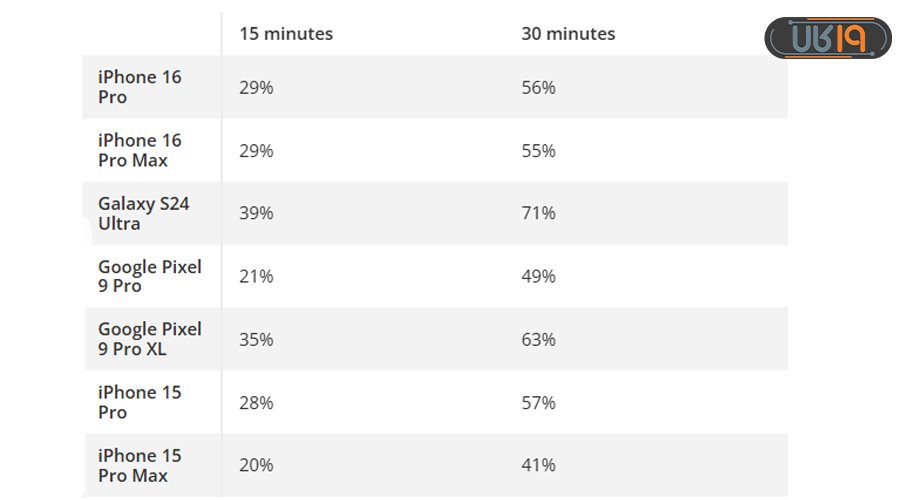This screenshot has height=500, width=900.
Task: Click the 63% value for Pixel 9 Pro XL
Action: pos(538,339)
